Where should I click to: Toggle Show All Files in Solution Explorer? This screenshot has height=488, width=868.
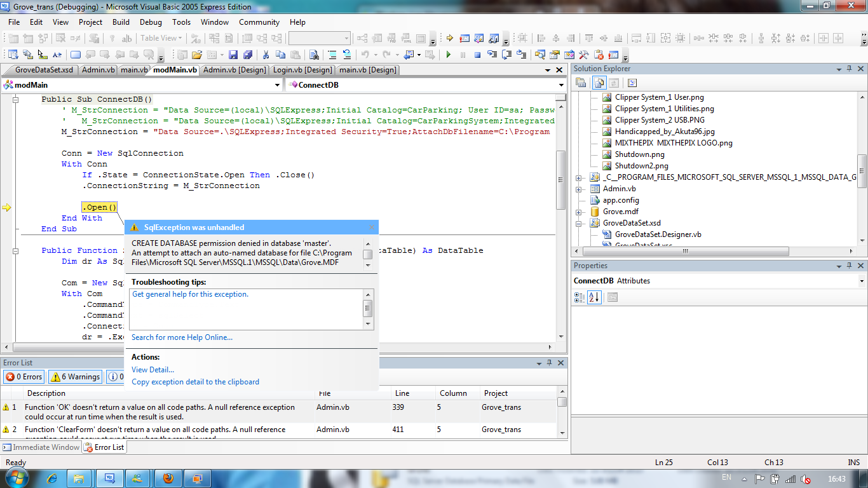click(599, 83)
